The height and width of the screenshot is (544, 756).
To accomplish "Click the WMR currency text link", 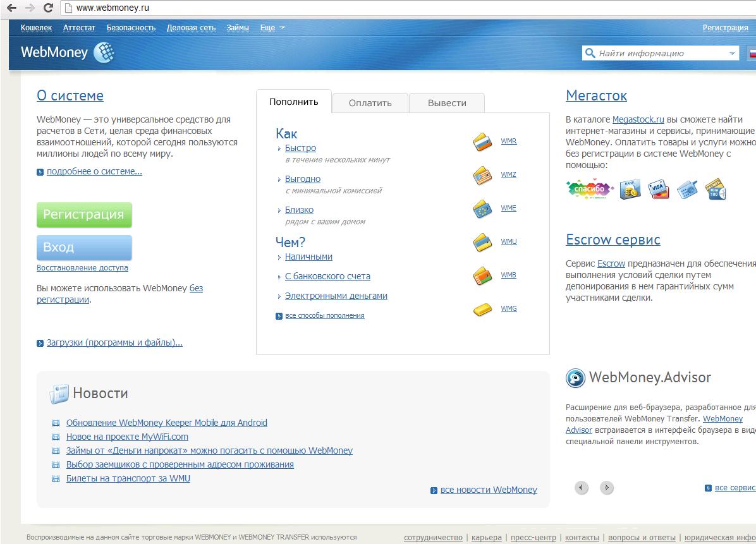I will click(509, 141).
